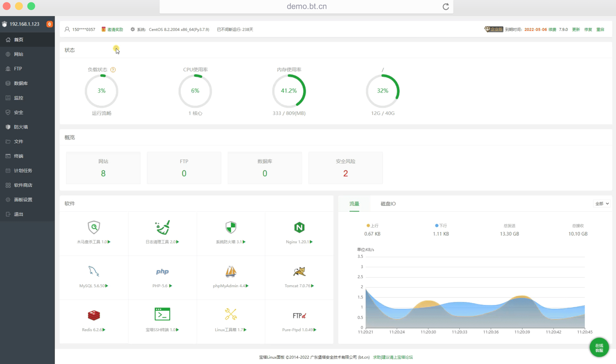
Task: Launch the 宝塔SSH终端 terminal icon
Action: tap(162, 314)
